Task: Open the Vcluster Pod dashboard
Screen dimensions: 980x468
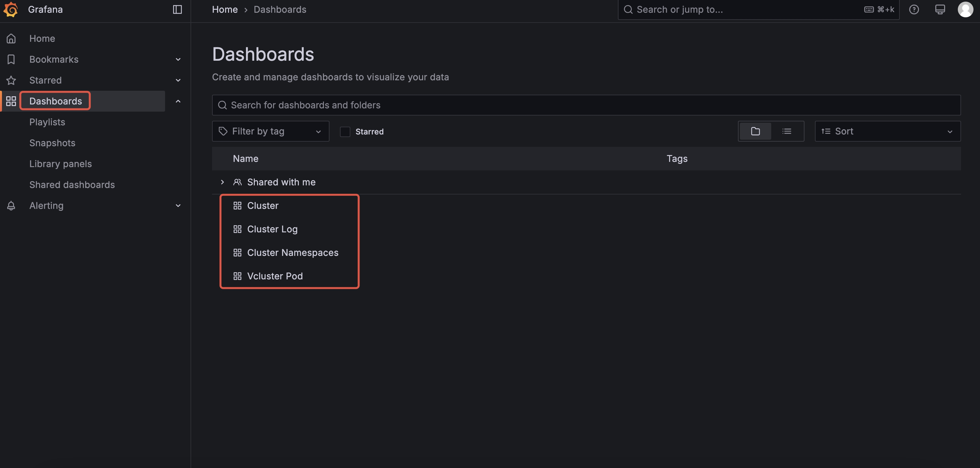Action: pyautogui.click(x=275, y=276)
